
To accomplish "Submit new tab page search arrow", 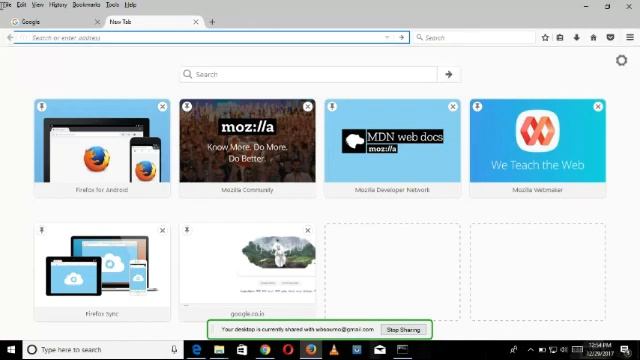I will pyautogui.click(x=449, y=74).
